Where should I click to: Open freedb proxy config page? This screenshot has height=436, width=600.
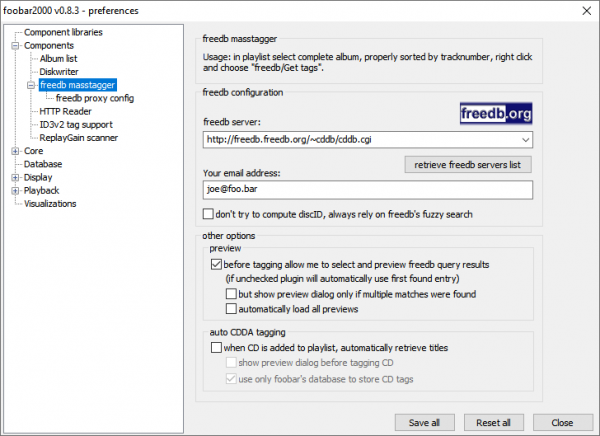point(95,98)
